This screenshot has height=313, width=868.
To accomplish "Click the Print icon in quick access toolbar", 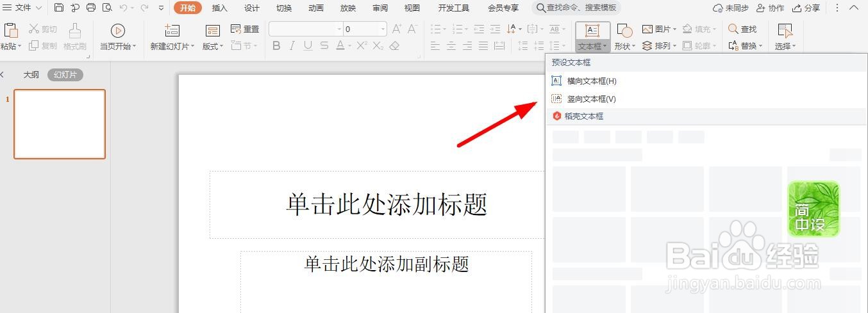I will click(x=91, y=8).
